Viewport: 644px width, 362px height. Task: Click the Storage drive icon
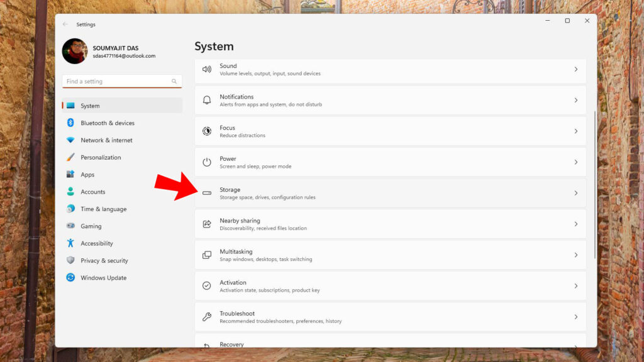pyautogui.click(x=206, y=193)
